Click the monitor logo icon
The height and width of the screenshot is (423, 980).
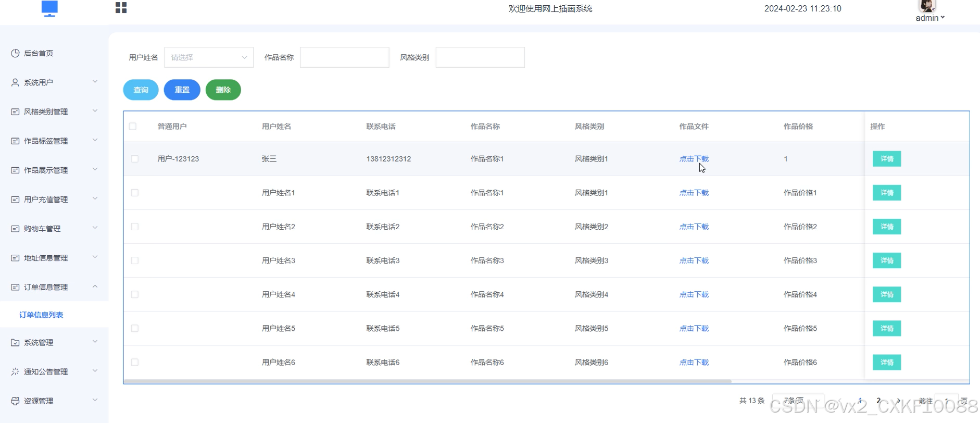point(49,8)
